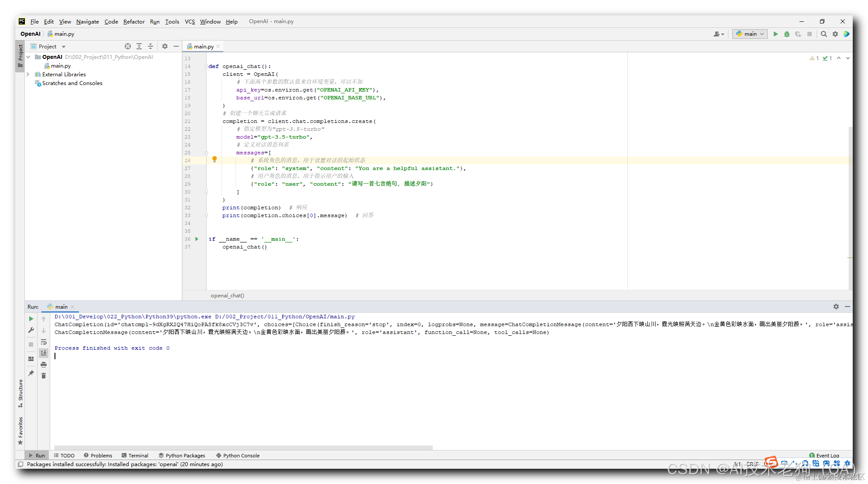
Task: Open Search Everywhere magnifier icon
Action: click(x=824, y=34)
